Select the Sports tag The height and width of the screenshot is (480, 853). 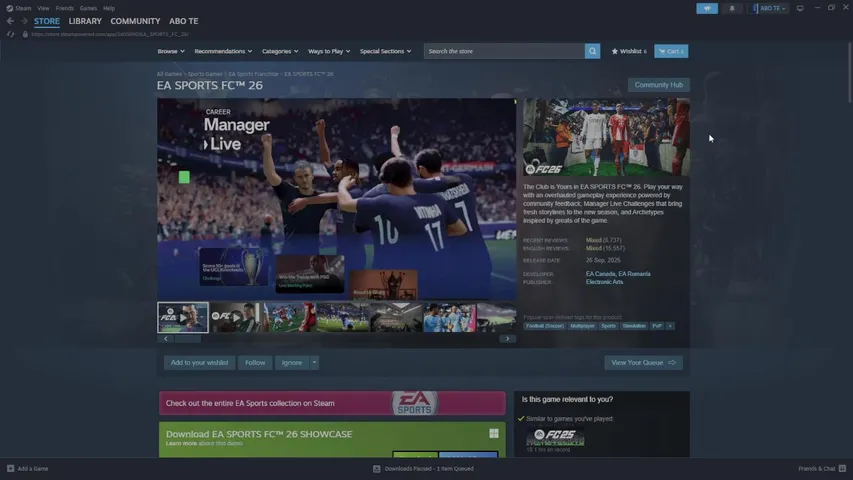tap(608, 326)
